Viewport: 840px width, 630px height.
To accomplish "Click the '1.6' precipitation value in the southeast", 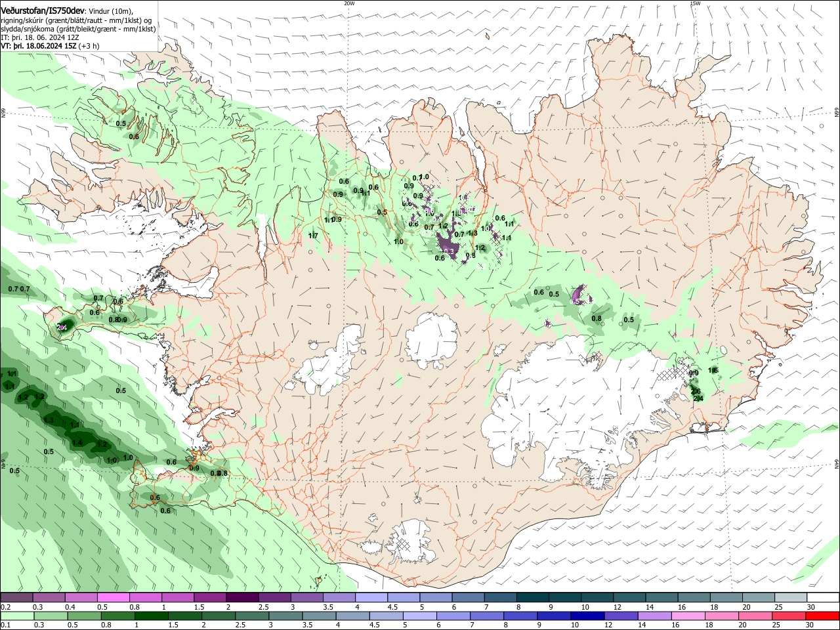I will coord(713,371).
